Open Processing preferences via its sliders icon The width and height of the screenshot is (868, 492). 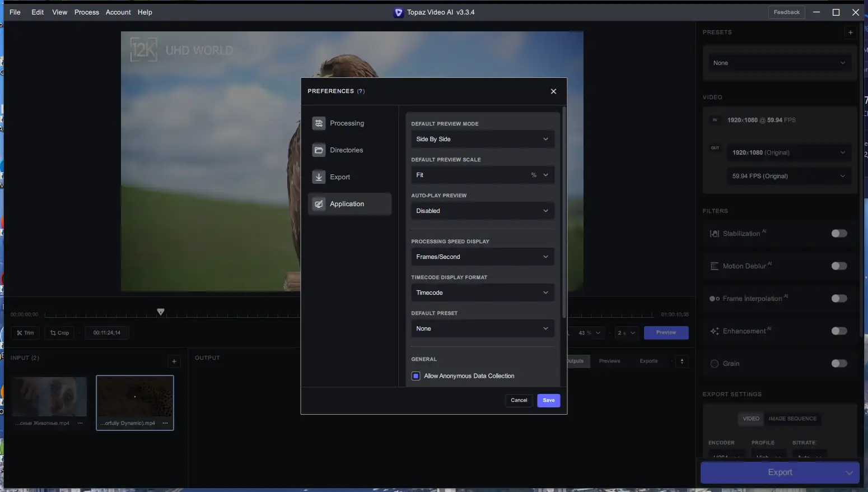(x=319, y=123)
